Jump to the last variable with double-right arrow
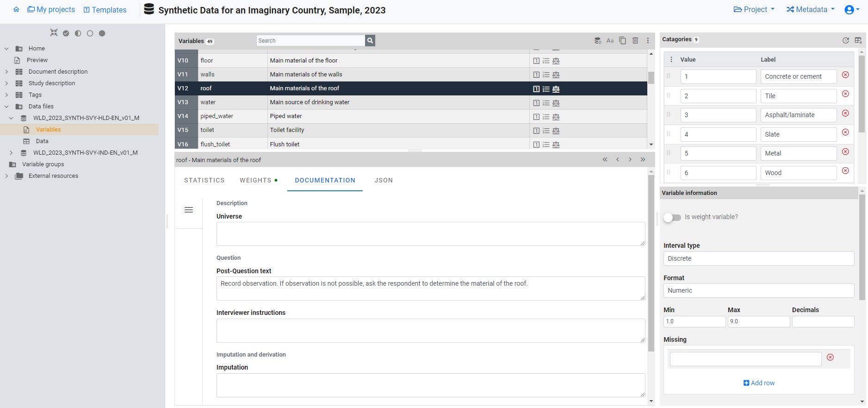This screenshot has height=408, width=868. click(643, 160)
